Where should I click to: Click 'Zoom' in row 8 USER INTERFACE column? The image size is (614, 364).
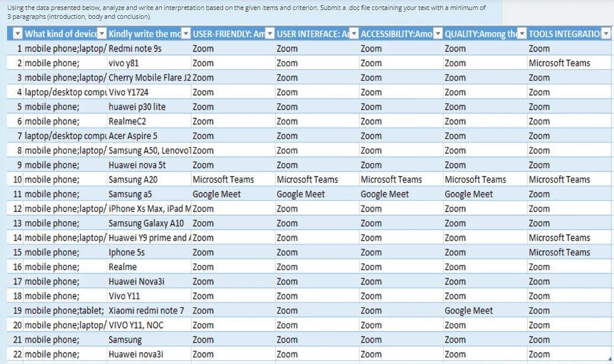(287, 151)
